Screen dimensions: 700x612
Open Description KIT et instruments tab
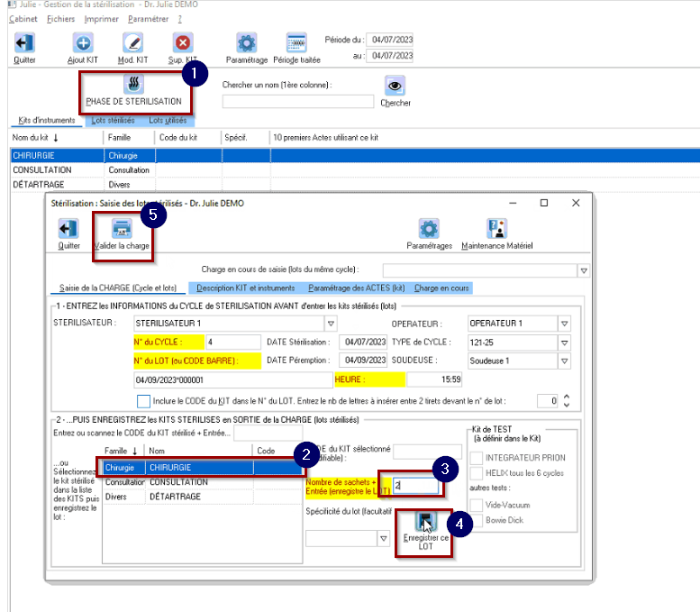pyautogui.click(x=246, y=288)
